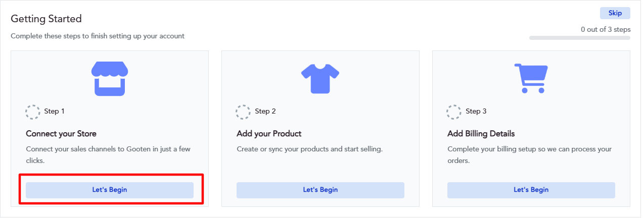Click the dashed circle beside Step 2
This screenshot has width=644, height=218.
coord(243,112)
